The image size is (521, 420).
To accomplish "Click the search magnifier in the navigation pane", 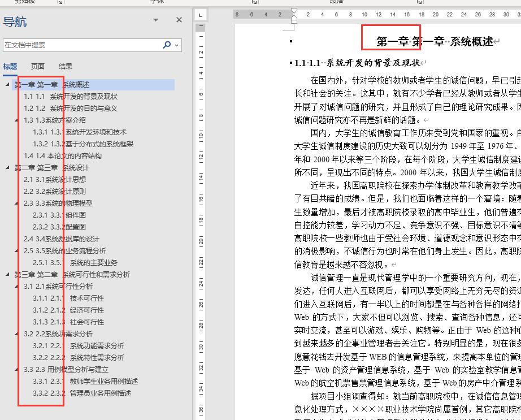I will 167,44.
